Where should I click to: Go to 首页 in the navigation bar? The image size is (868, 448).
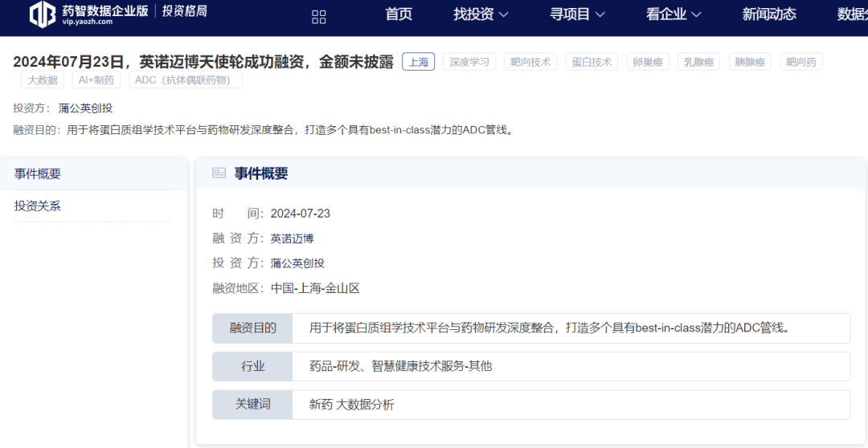pyautogui.click(x=399, y=14)
